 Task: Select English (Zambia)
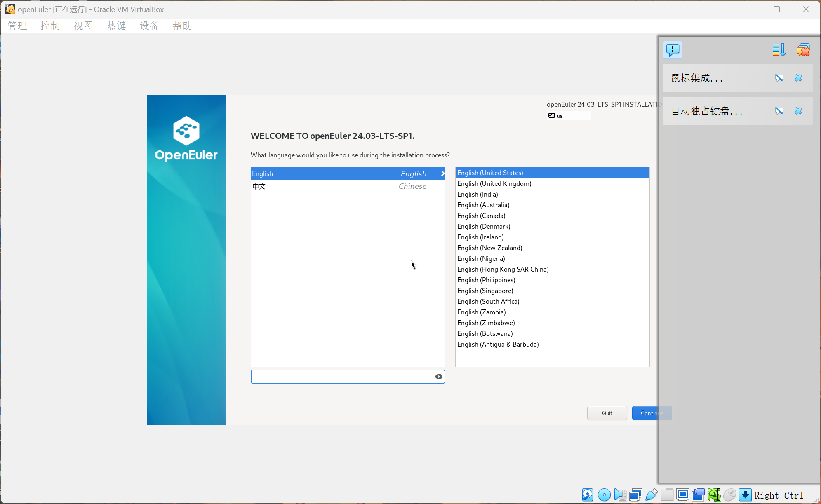point(553,312)
